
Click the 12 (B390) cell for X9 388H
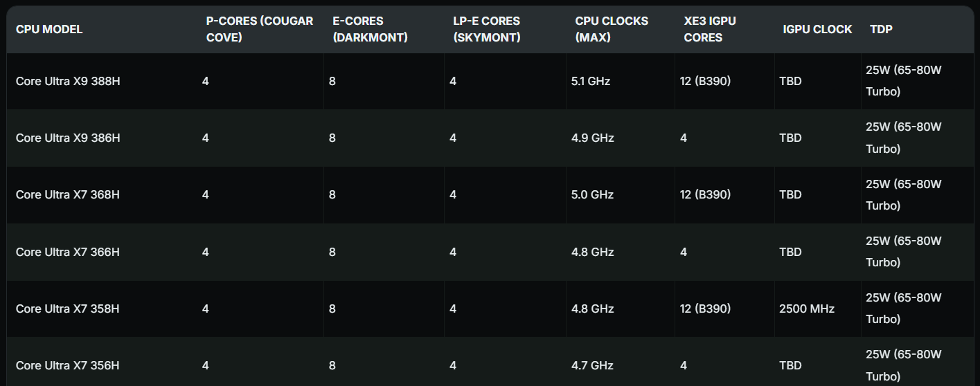[705, 81]
